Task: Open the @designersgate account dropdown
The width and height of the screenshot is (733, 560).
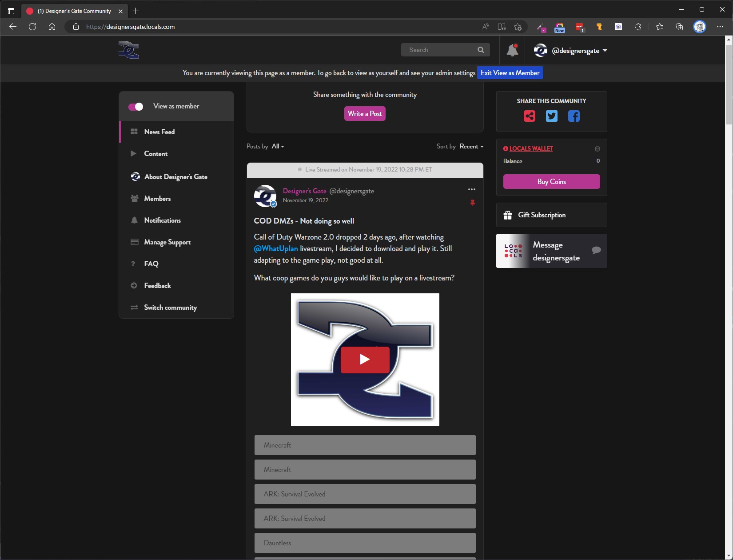Action: 570,51
